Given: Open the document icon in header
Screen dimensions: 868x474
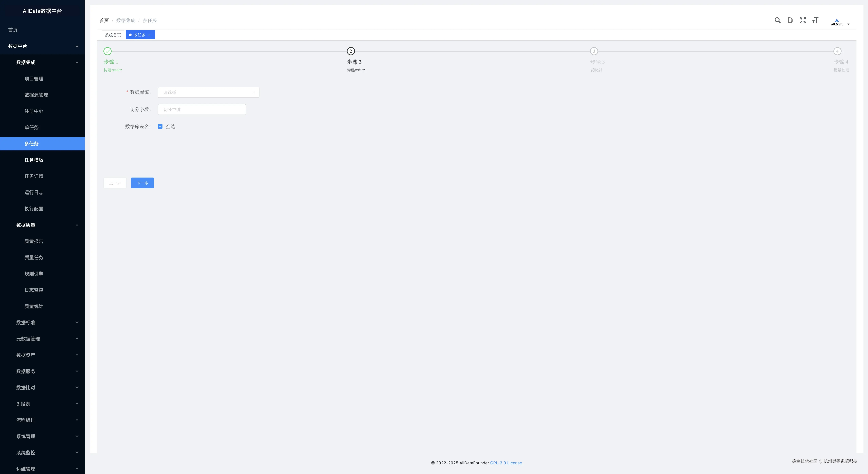Looking at the screenshot, I should (x=790, y=20).
